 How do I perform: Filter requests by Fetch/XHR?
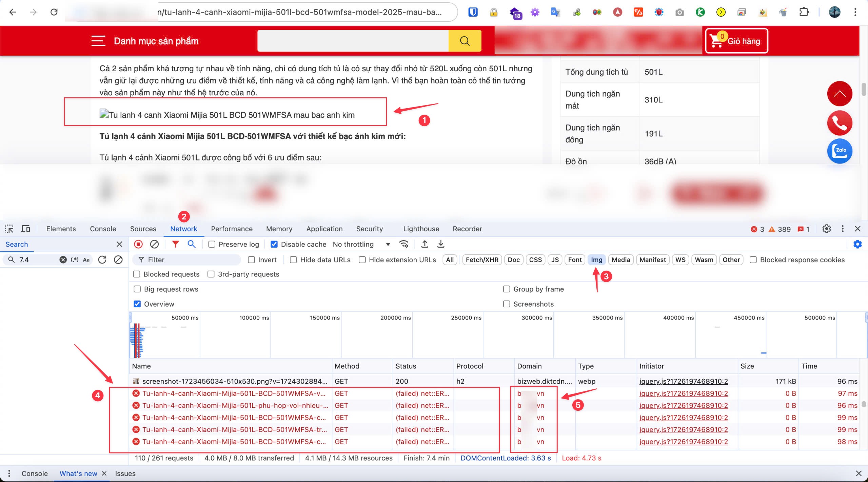point(482,260)
